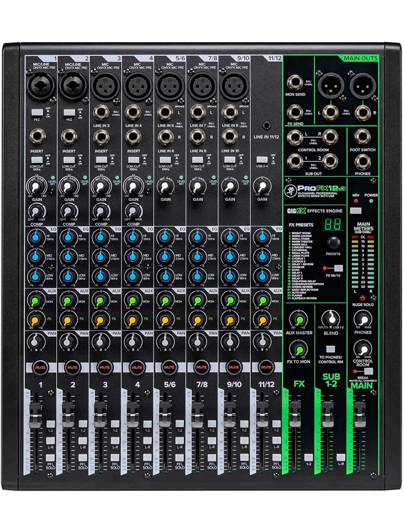Click the channel 9/10 fader cap

click(230, 415)
